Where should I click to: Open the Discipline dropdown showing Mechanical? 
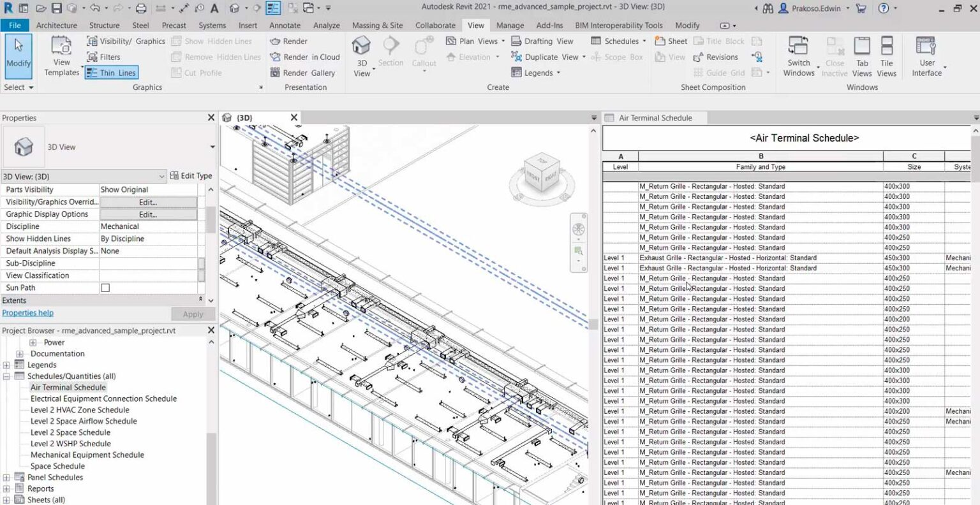coord(148,226)
